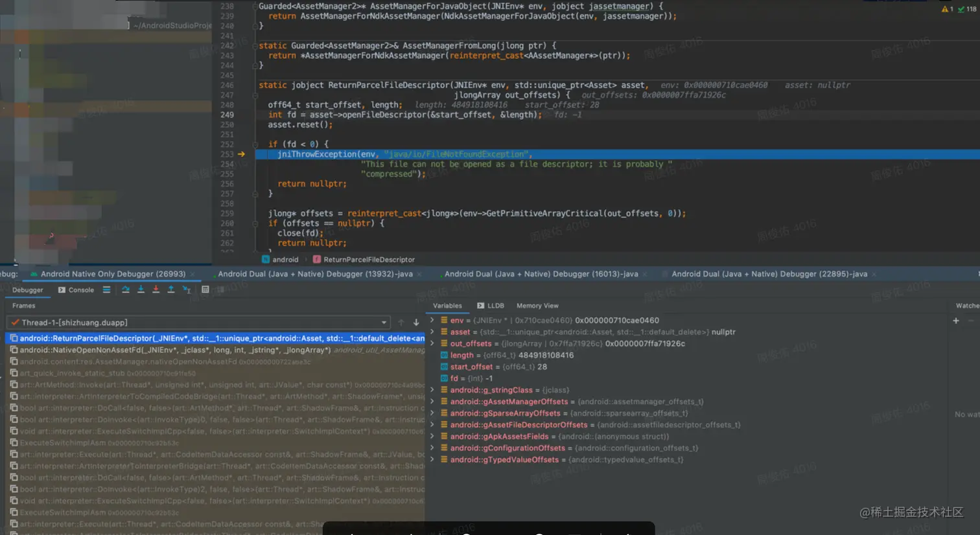980x535 pixels.
Task: Click the ReturnParcelFileDescriptor breadcrumb
Action: (x=364, y=260)
